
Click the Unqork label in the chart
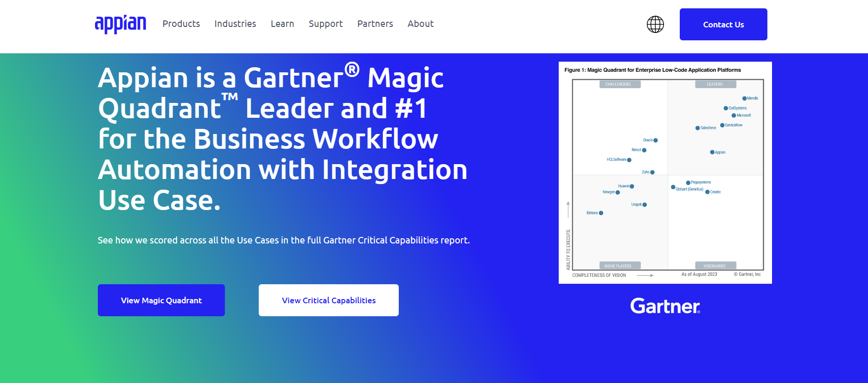pos(637,204)
